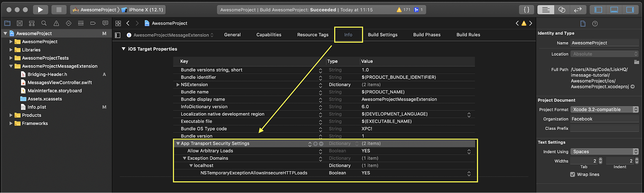Switch to the Resource Tags tab
Viewport: 644px width, 193px height.
click(x=313, y=35)
